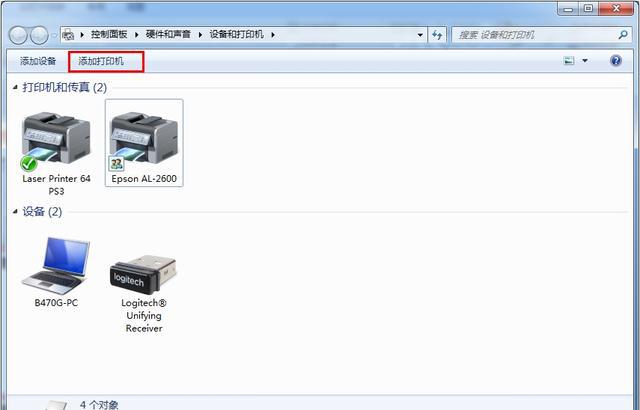Click 添加打印机 in the command bar

101,61
